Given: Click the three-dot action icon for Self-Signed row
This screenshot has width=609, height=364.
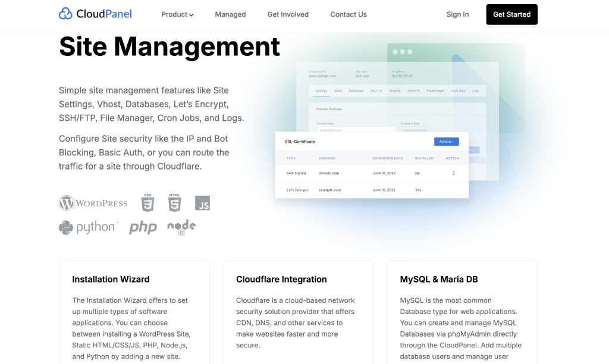Looking at the screenshot, I should (x=454, y=173).
